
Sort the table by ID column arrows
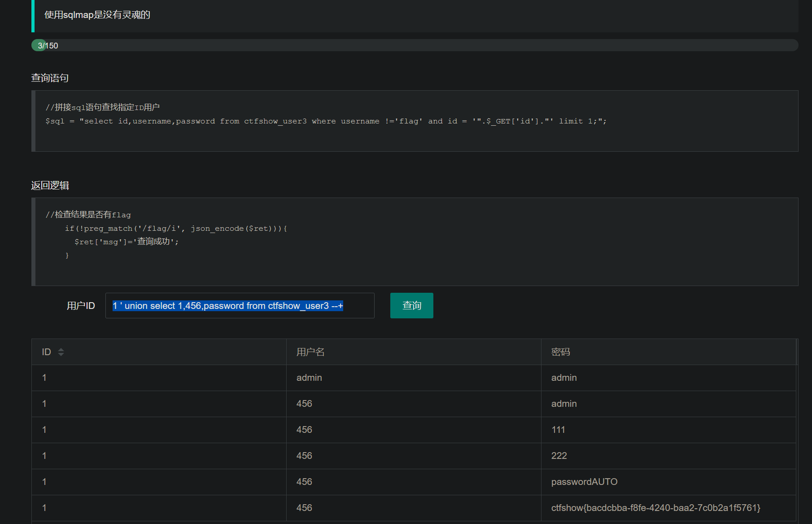point(61,352)
